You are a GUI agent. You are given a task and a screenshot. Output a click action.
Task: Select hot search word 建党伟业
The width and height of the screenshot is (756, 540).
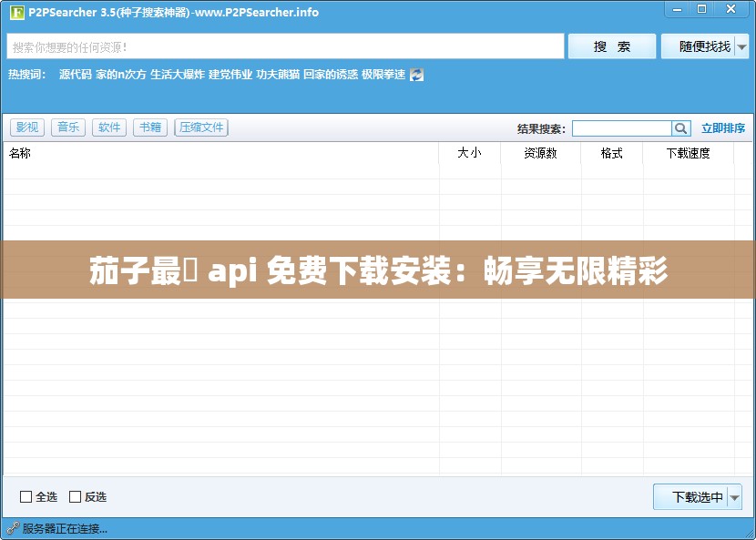(230, 75)
